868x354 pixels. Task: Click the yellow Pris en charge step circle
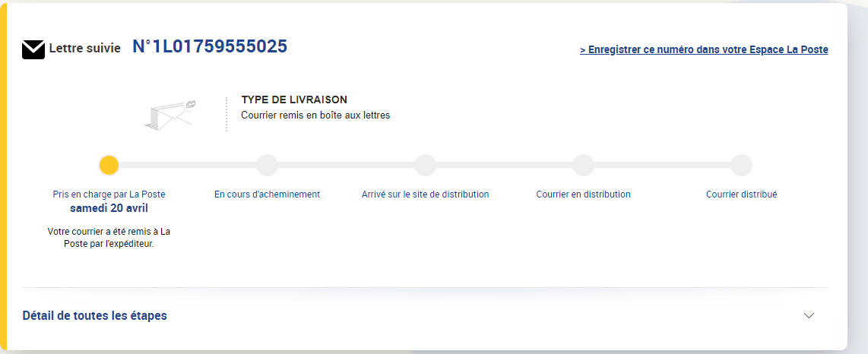[x=109, y=166]
